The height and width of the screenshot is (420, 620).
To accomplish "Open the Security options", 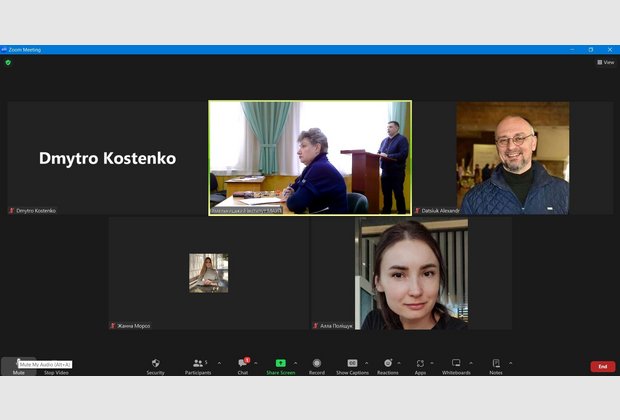I will 155,366.
